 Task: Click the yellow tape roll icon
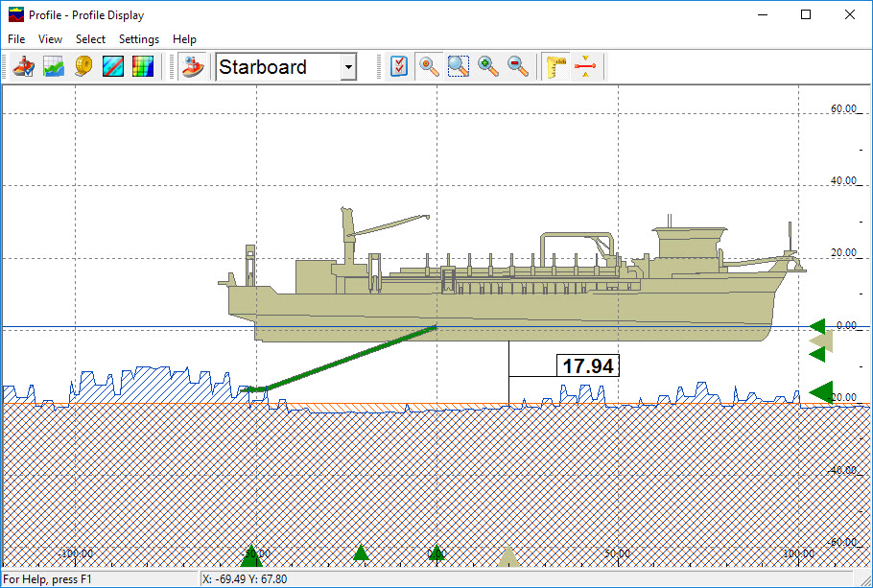[x=83, y=67]
